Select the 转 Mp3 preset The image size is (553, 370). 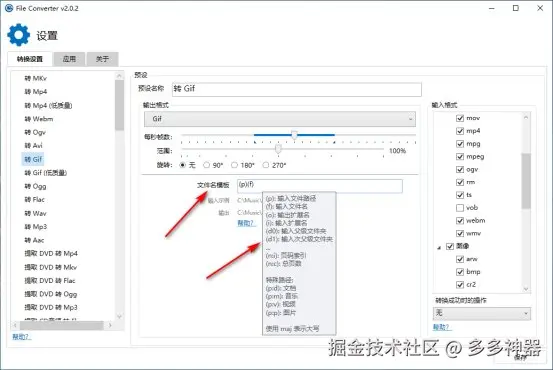tap(36, 227)
